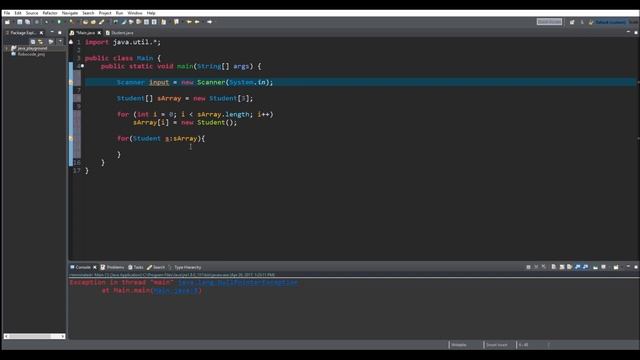Click the Save toolbar icon
The width and height of the screenshot is (640, 360).
[x=19, y=22]
